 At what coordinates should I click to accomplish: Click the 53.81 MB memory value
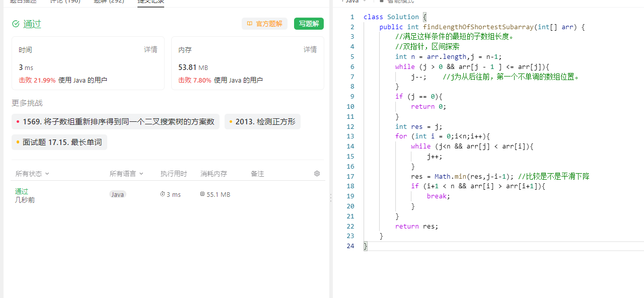pyautogui.click(x=193, y=67)
